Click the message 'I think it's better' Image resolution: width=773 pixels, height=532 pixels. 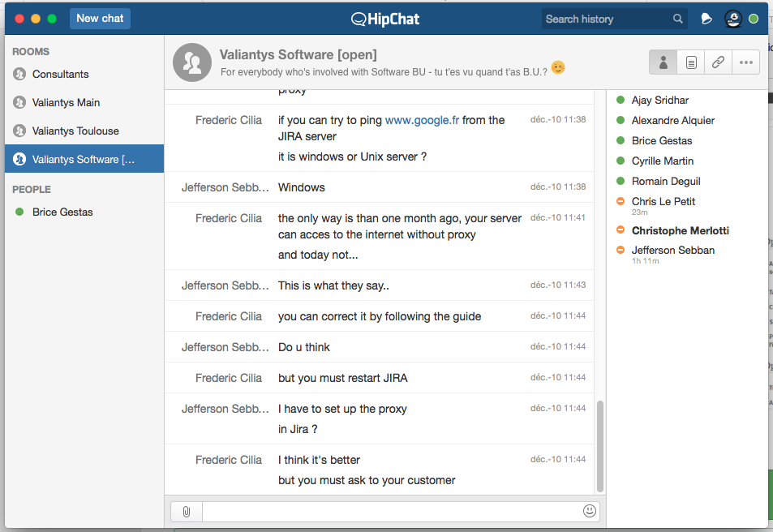(x=319, y=460)
